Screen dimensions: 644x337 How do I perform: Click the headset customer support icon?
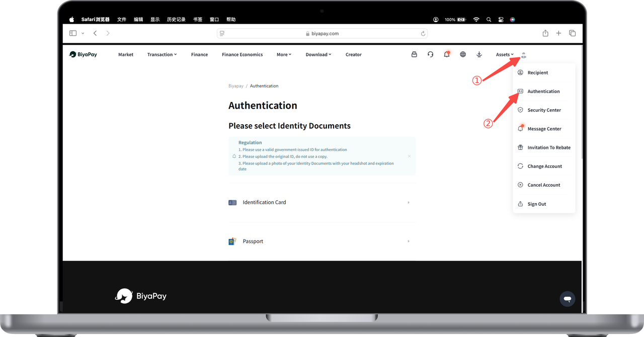(430, 54)
